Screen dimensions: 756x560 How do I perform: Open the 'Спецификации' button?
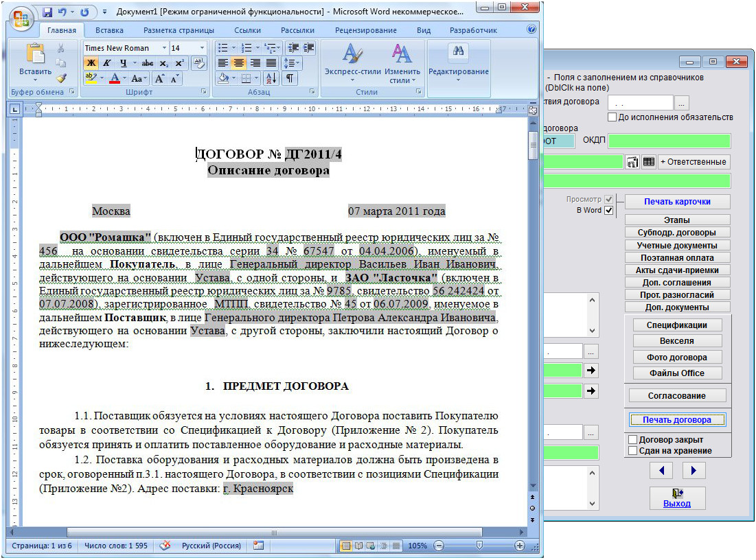[677, 325]
